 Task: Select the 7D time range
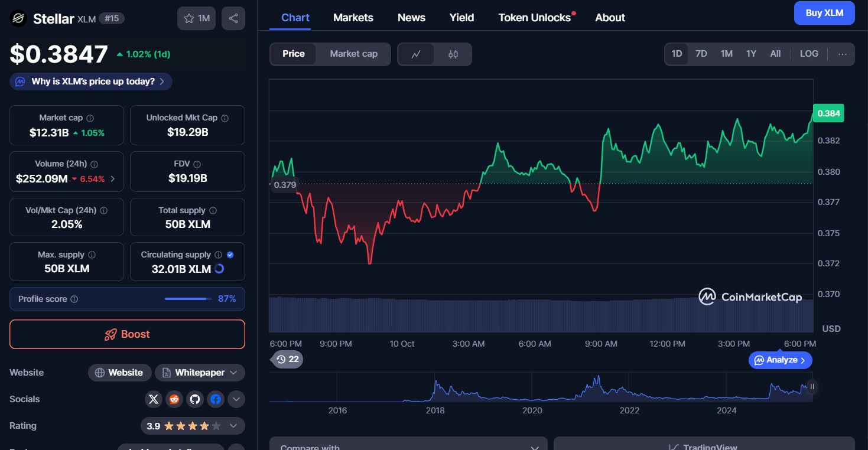pyautogui.click(x=701, y=54)
